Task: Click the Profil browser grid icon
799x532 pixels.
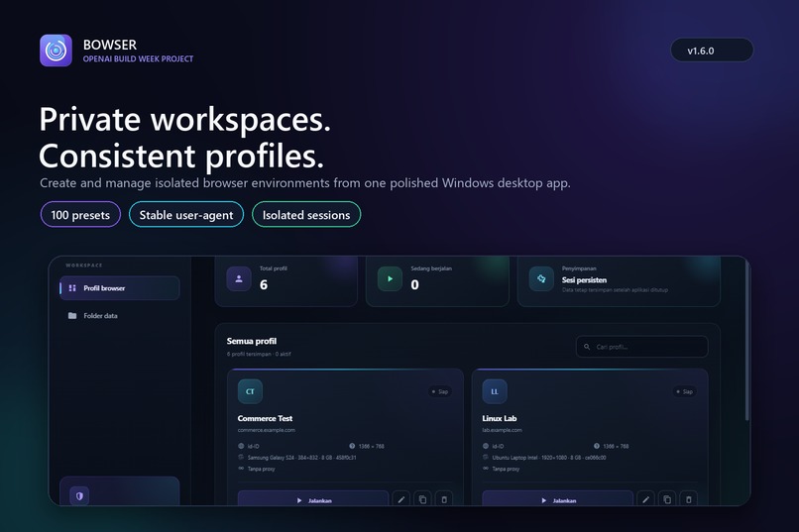Action: [72, 288]
